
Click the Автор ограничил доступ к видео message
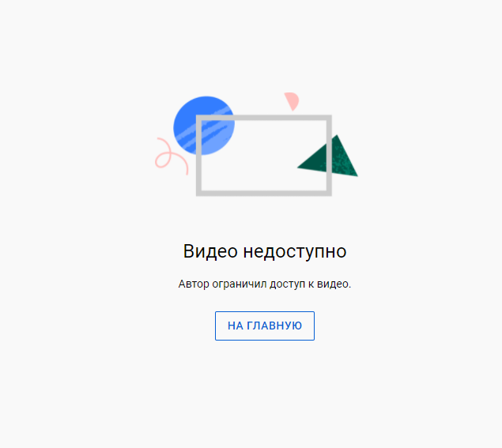265,284
